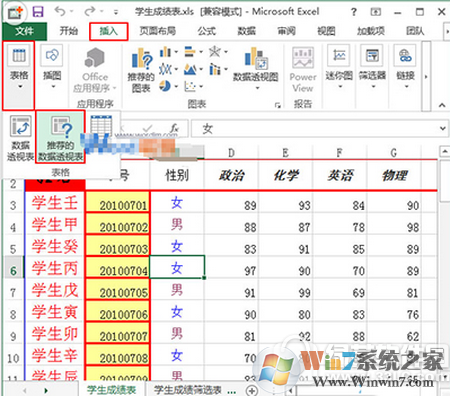Viewport: 450px width, 396px height.
Task: Insert a pie chart icon
Action: point(165,86)
